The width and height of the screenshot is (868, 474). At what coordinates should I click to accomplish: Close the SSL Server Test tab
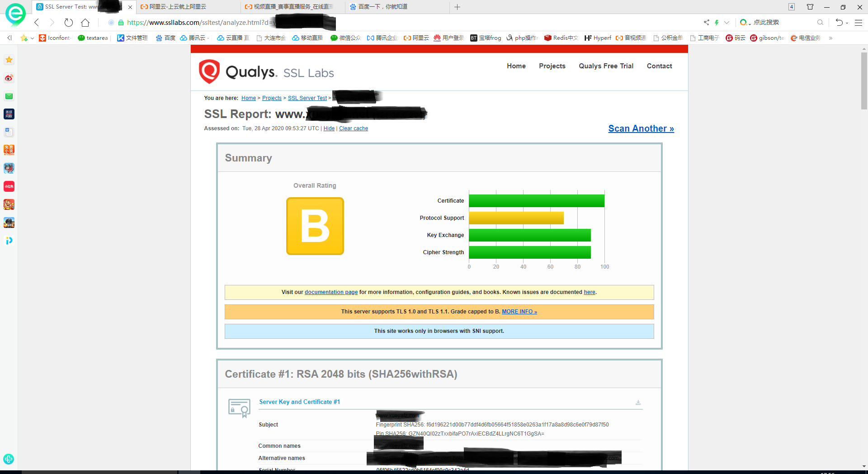point(130,7)
